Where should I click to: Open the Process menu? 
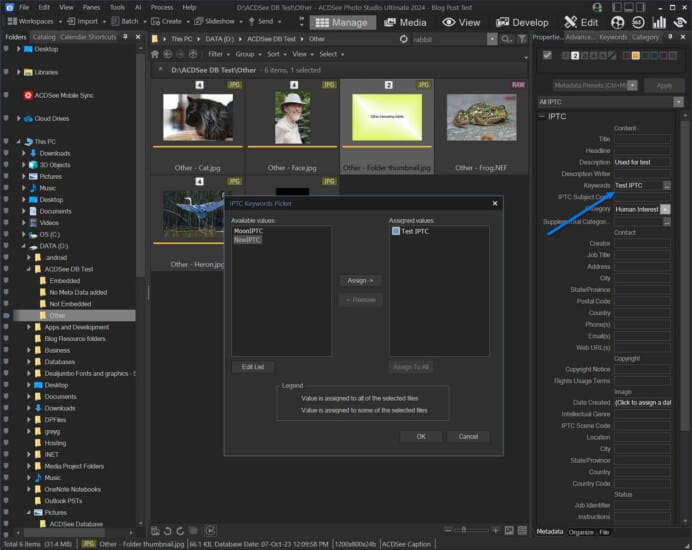pos(161,6)
